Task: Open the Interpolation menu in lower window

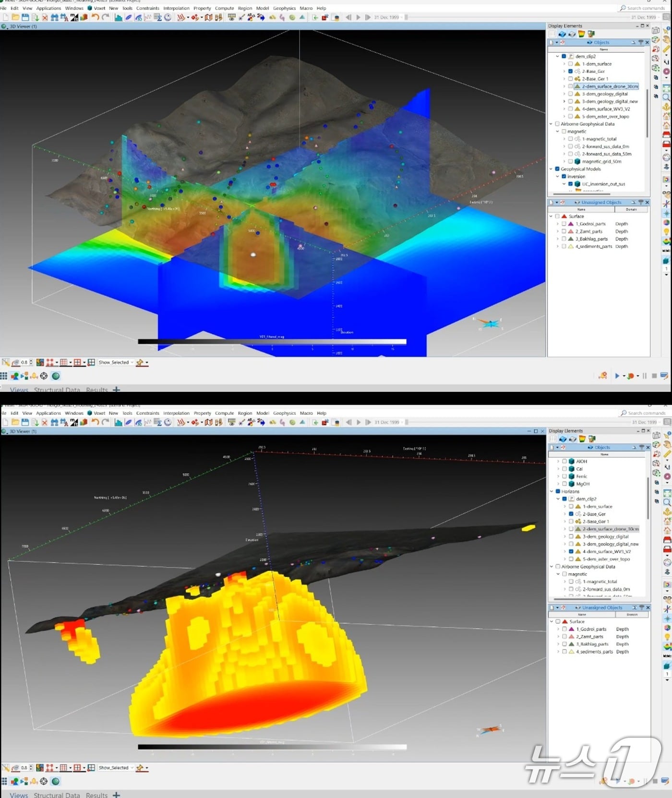Action: pyautogui.click(x=176, y=413)
